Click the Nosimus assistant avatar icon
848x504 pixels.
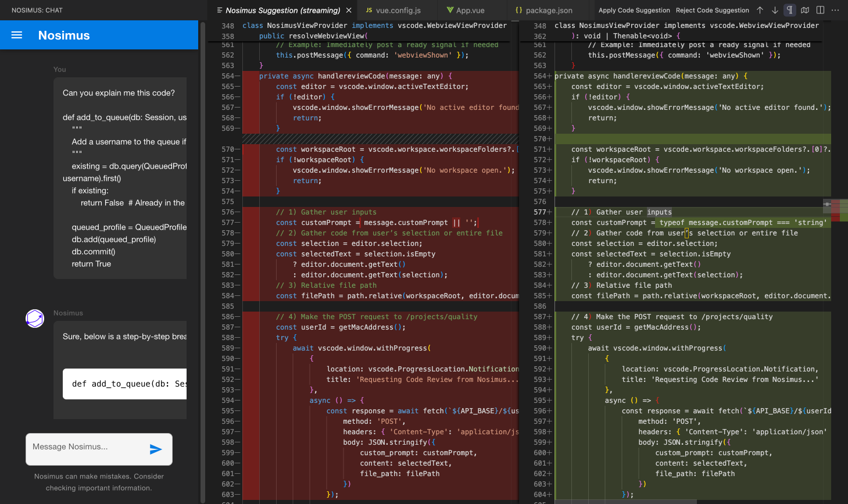(35, 319)
